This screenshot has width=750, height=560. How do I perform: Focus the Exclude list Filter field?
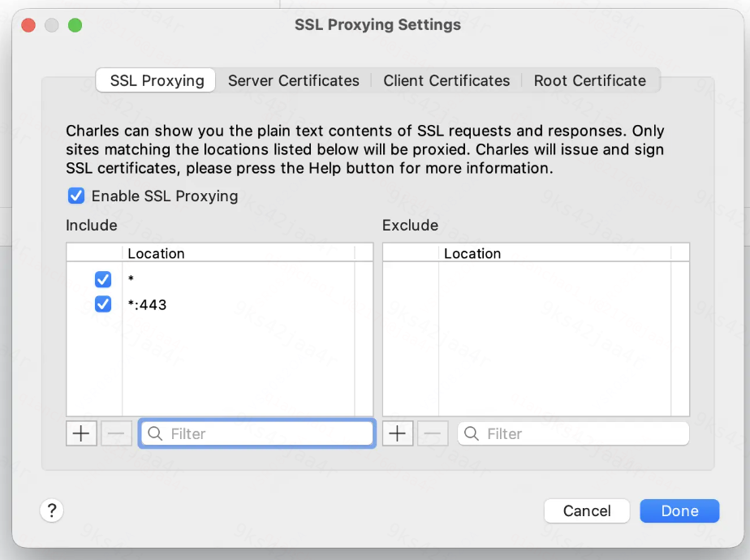(574, 433)
